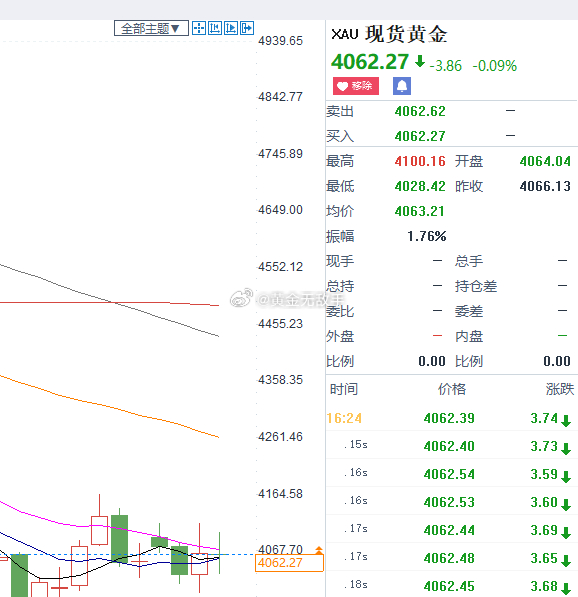Click the 4261.46 price axis label
578x597 pixels.
pyautogui.click(x=281, y=437)
